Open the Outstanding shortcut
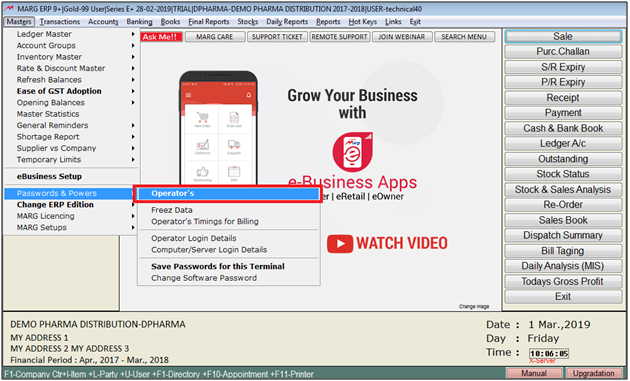This screenshot has height=381, width=630. point(563,159)
